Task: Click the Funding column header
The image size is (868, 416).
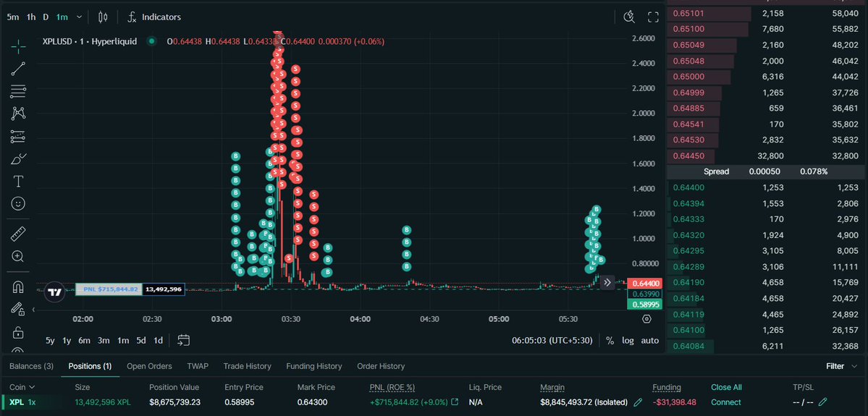Action: click(x=667, y=387)
